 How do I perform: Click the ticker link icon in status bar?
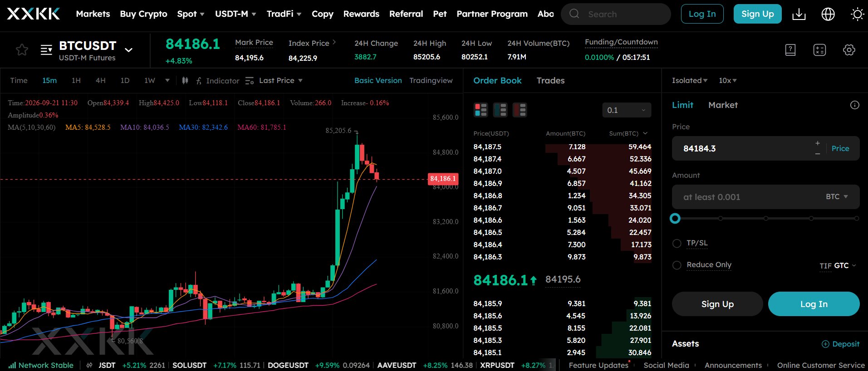click(89, 365)
